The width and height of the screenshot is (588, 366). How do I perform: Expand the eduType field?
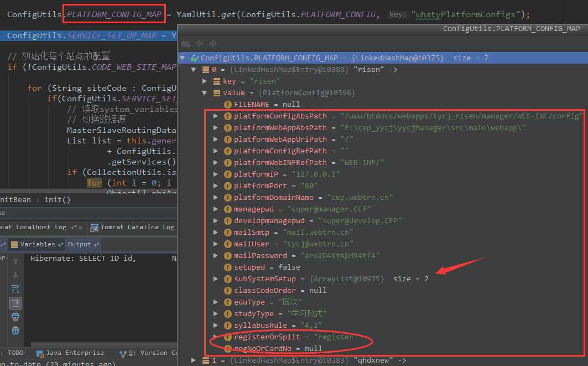[216, 302]
